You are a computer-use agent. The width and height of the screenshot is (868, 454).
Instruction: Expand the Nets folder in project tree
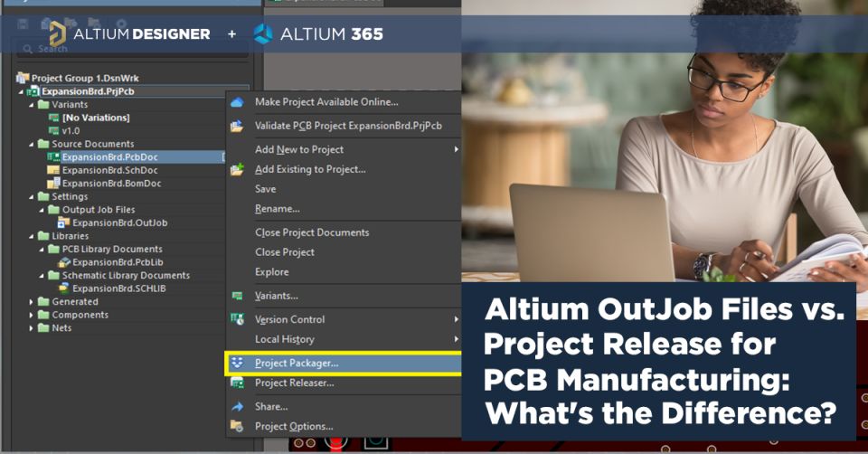[x=33, y=328]
